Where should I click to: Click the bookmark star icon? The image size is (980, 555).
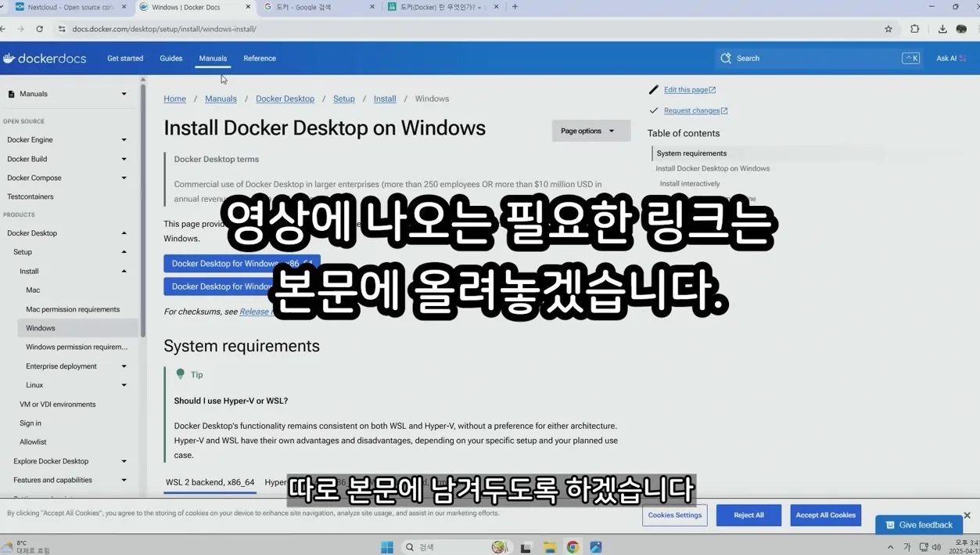point(888,29)
